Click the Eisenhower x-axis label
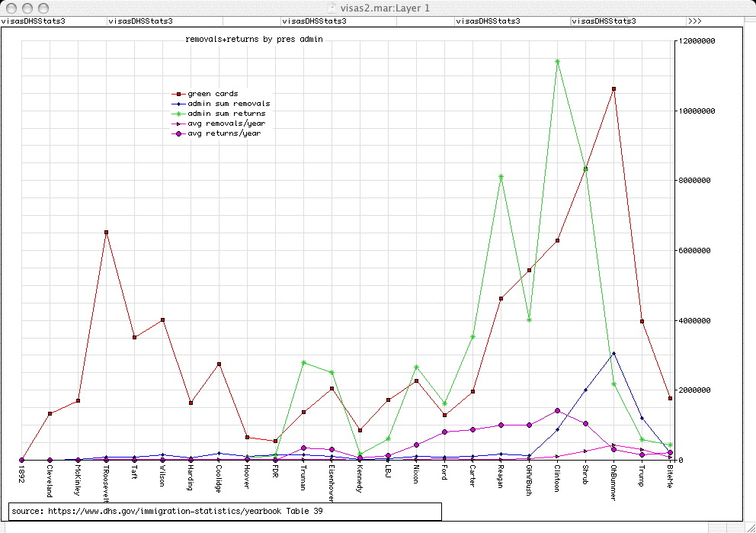Image resolution: width=756 pixels, height=533 pixels. pos(332,486)
